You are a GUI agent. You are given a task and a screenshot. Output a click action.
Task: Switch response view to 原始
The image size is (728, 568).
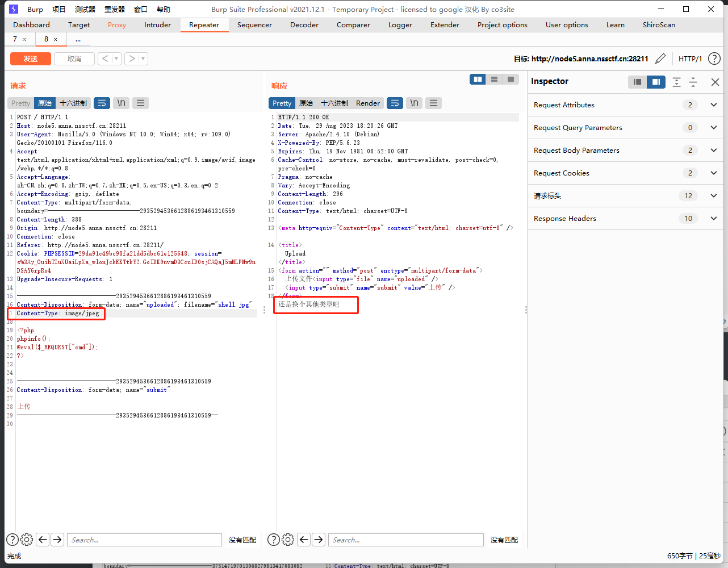306,103
